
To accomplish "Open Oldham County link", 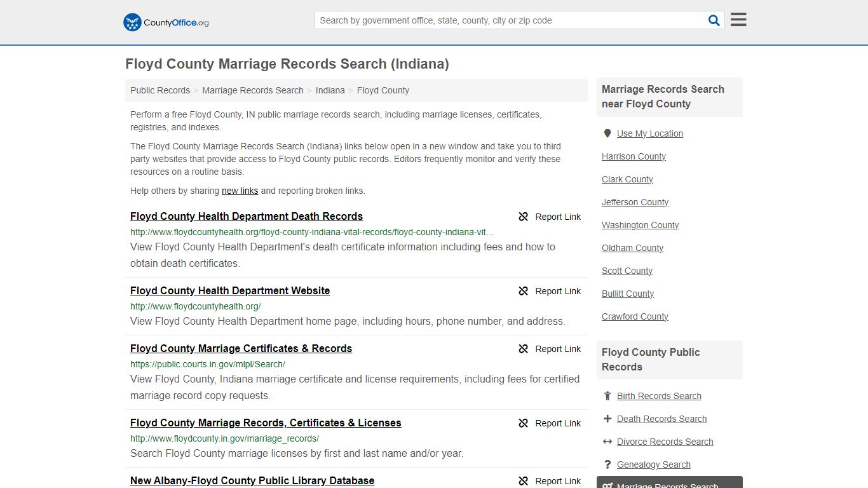I will coord(633,248).
